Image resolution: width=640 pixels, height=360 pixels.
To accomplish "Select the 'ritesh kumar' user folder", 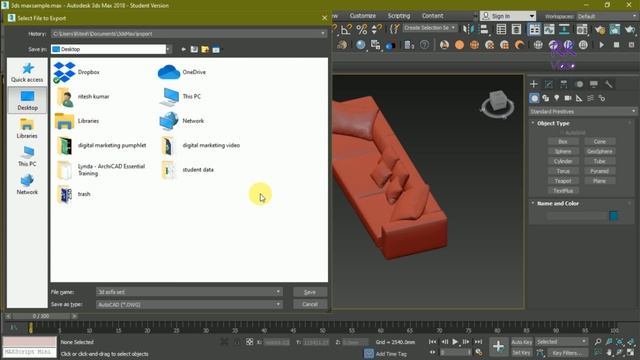I will tap(82, 97).
